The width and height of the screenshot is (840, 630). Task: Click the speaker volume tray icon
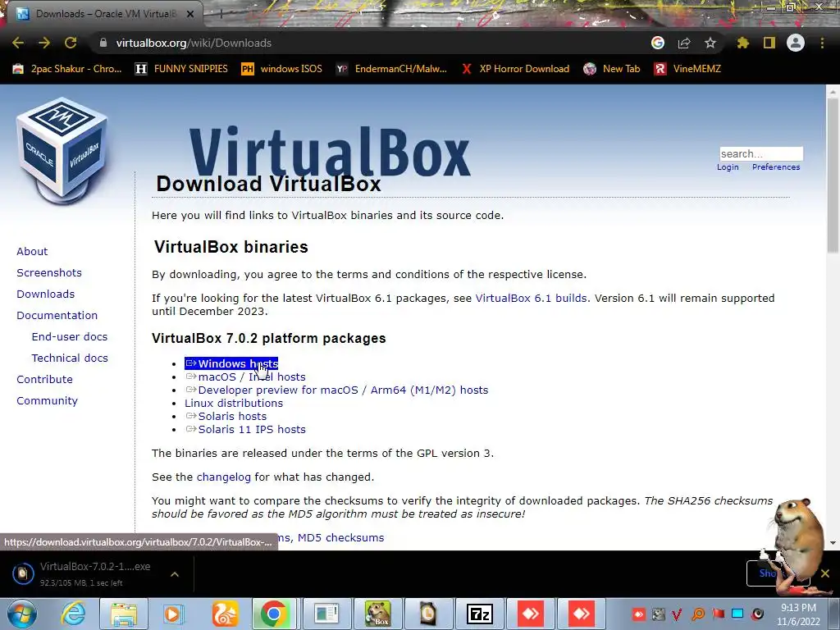757,614
